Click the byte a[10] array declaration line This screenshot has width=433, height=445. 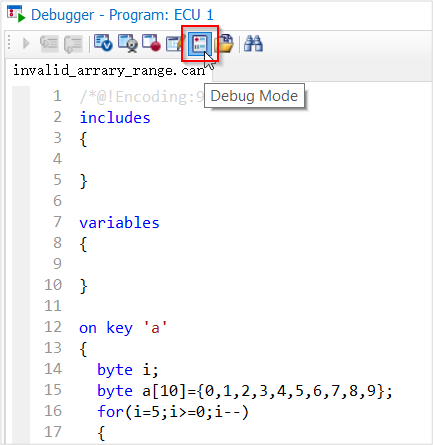(x=245, y=391)
